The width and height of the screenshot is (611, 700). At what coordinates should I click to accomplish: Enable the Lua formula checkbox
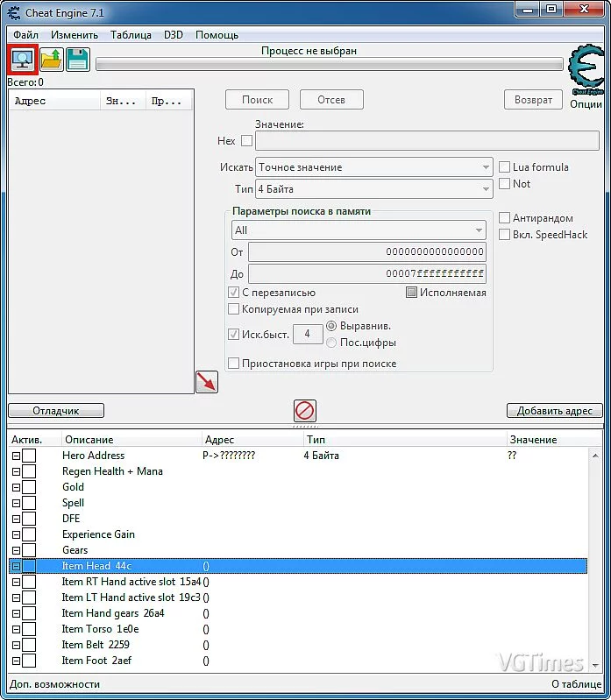point(504,167)
